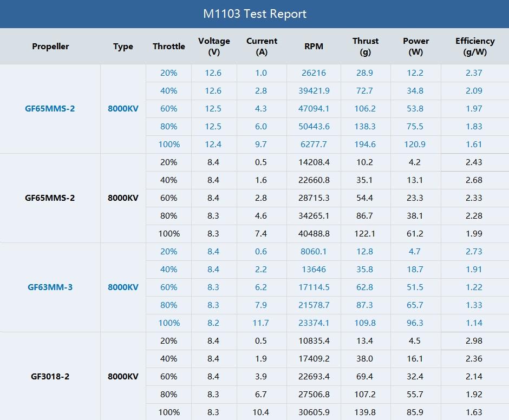
Task: Select the 40488.8 RPM cell
Action: 314,234
